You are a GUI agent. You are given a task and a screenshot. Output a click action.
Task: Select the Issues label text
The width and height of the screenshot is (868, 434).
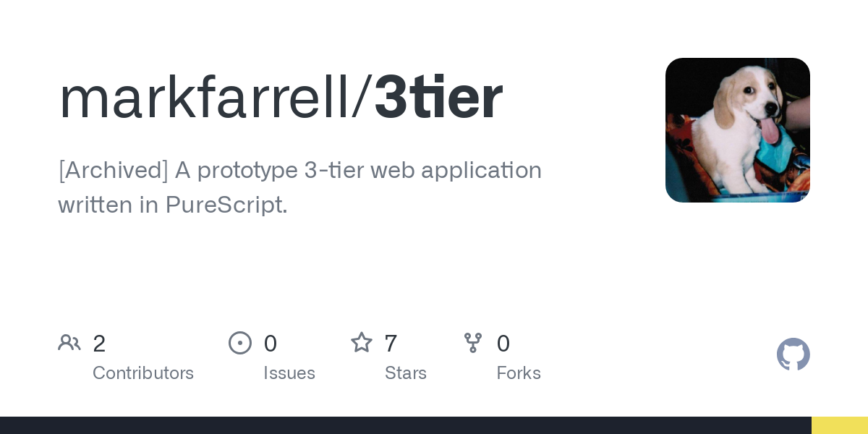[289, 373]
